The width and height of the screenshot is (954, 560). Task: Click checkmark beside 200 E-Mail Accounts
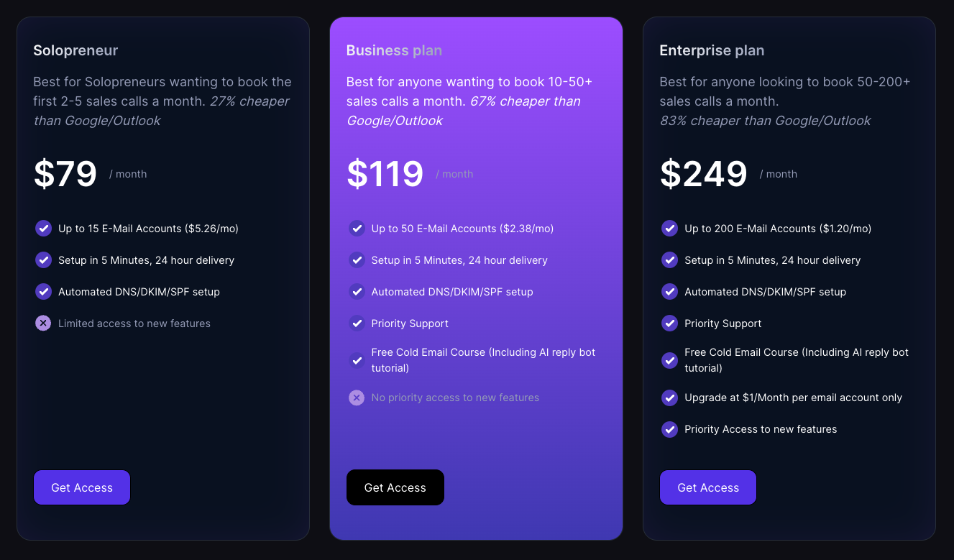670,229
